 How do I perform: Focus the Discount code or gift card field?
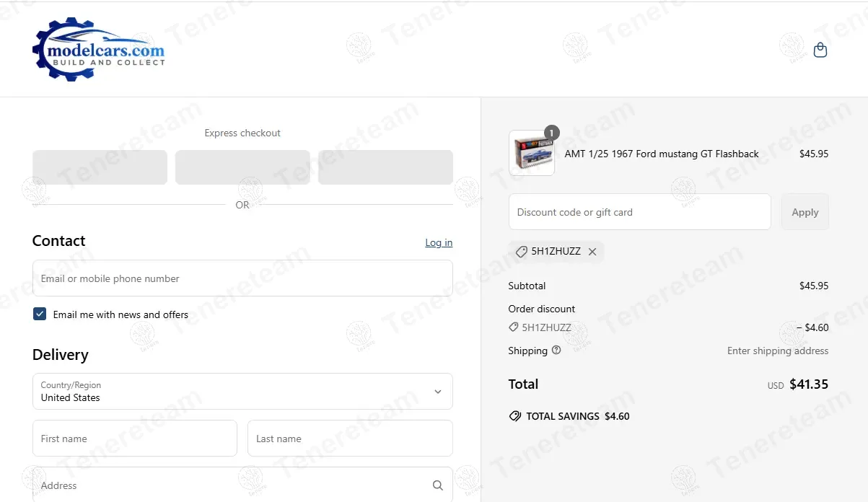(639, 212)
